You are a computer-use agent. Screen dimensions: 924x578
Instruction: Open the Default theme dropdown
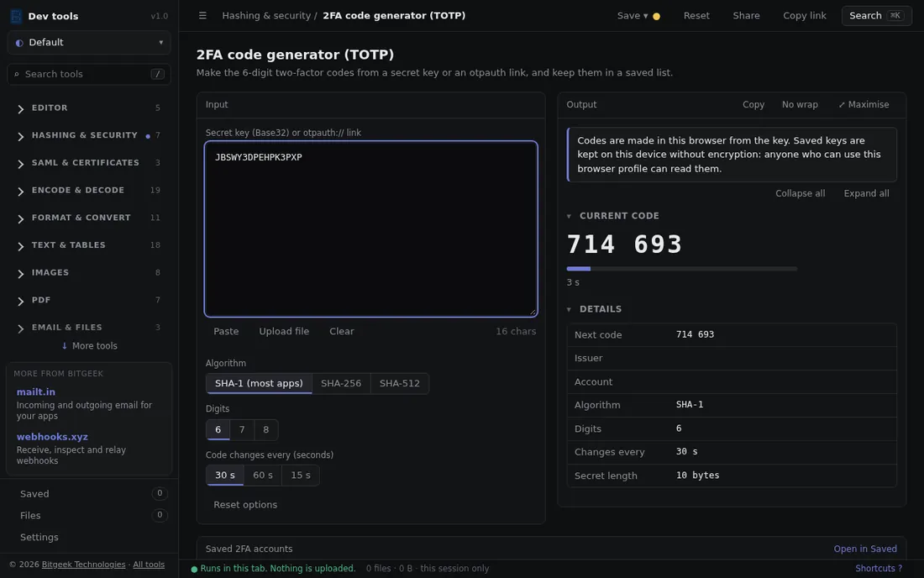coord(89,42)
